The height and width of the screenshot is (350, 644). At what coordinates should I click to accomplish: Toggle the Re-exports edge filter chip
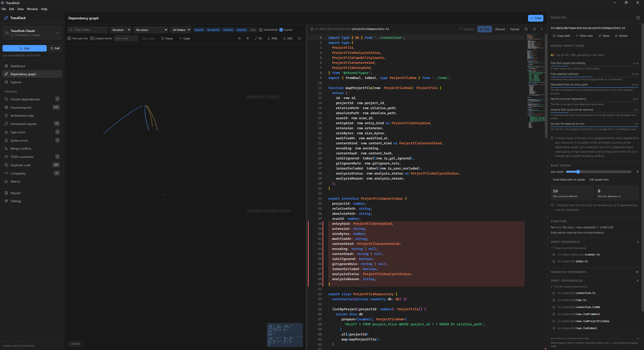213,30
